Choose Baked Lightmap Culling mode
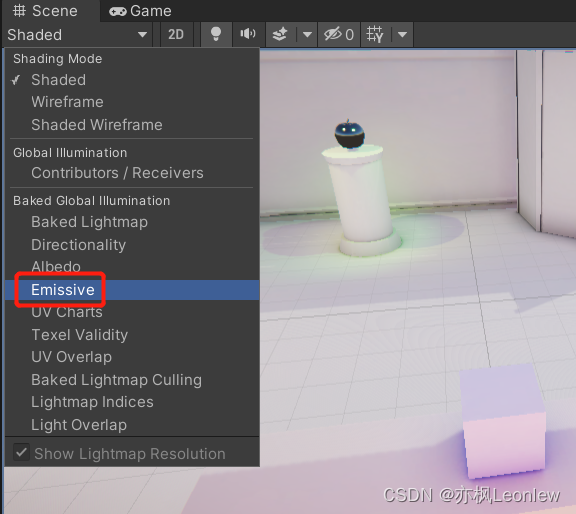576x514 pixels. [x=132, y=380]
